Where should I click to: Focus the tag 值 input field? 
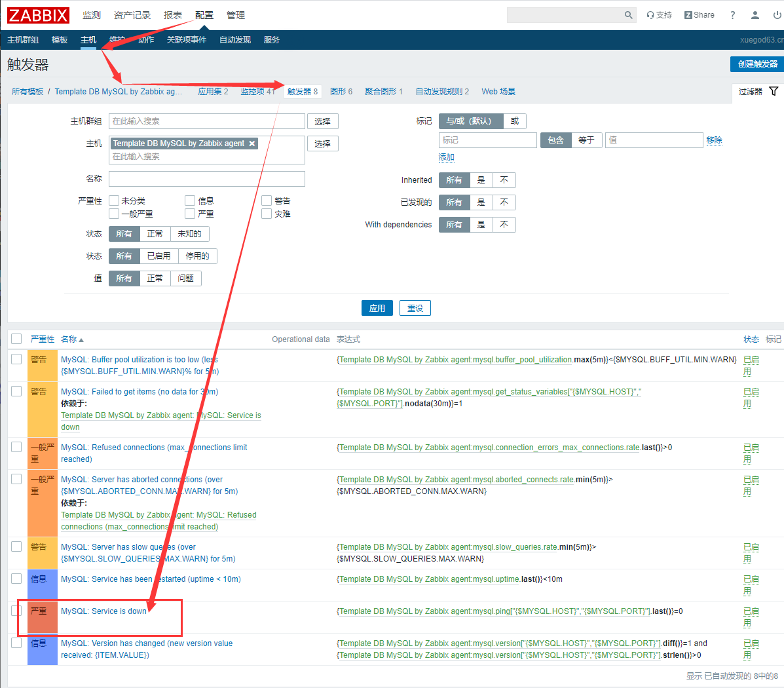[x=654, y=140]
